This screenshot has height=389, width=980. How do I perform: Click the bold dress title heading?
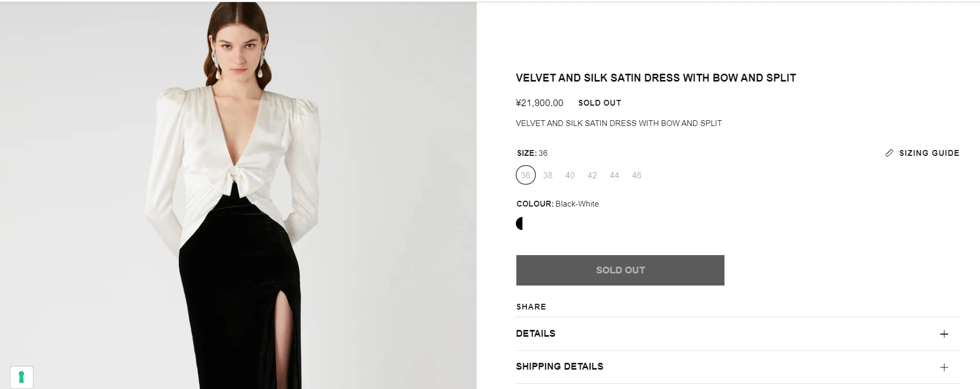pyautogui.click(x=655, y=78)
